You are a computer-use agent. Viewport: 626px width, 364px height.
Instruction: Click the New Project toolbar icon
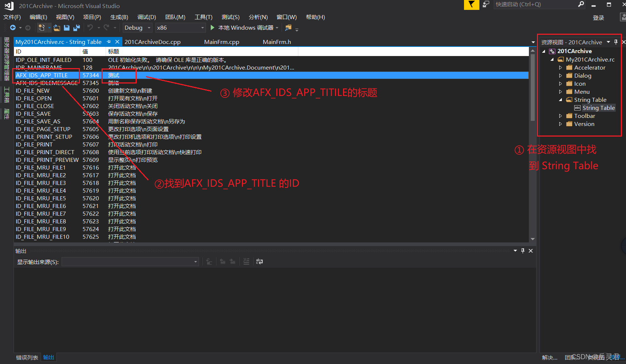[x=41, y=28]
